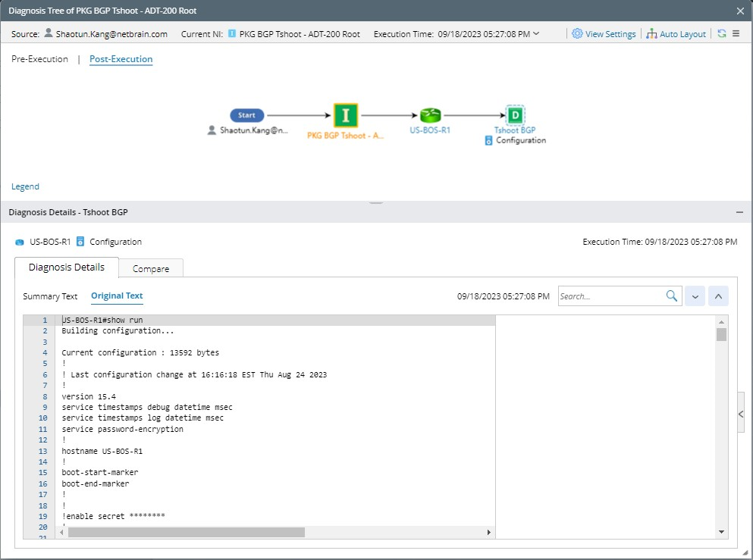
Task: Open the hamburger menu in toolbar
Action: tap(736, 33)
